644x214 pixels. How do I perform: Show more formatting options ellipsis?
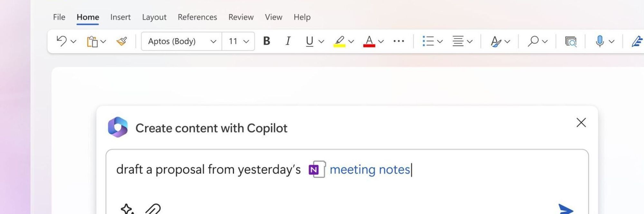click(x=399, y=41)
